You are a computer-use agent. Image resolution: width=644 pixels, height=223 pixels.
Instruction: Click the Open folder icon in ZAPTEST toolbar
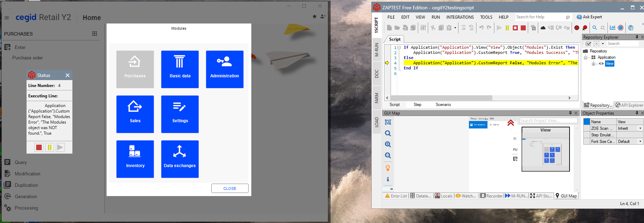(x=397, y=28)
